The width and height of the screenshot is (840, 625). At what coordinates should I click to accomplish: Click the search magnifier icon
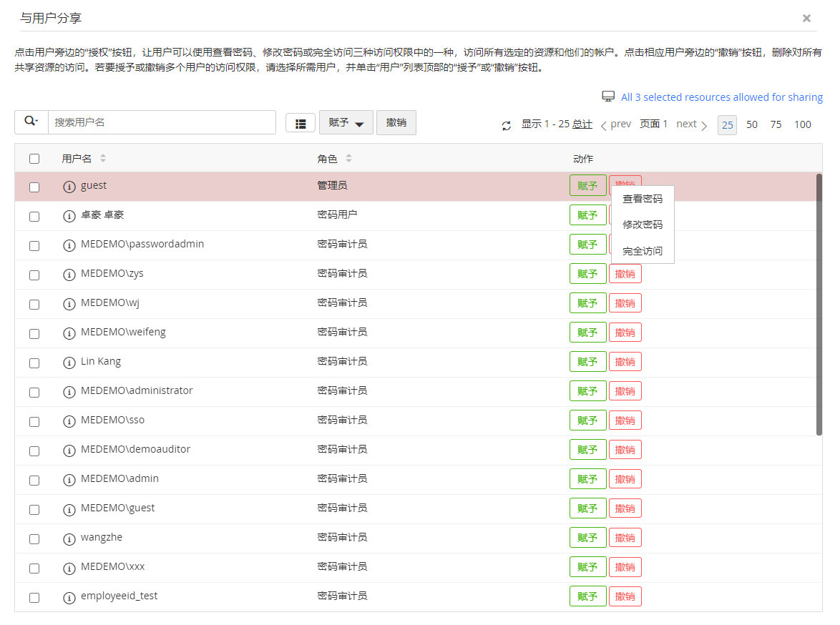31,122
